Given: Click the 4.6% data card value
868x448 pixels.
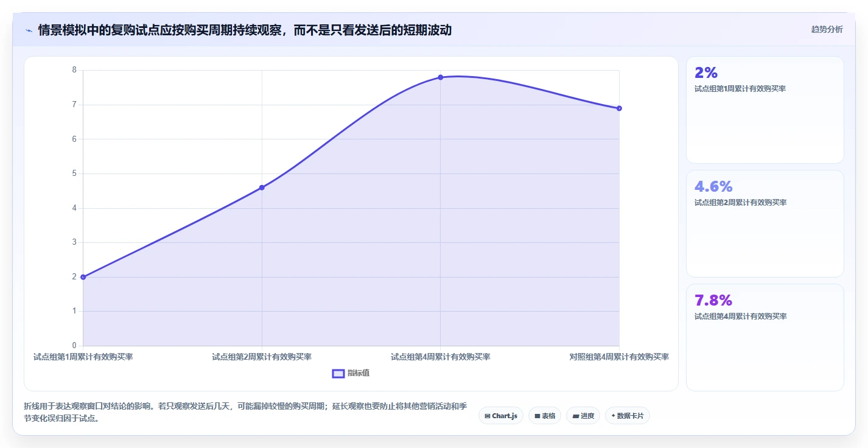Looking at the screenshot, I should (713, 186).
